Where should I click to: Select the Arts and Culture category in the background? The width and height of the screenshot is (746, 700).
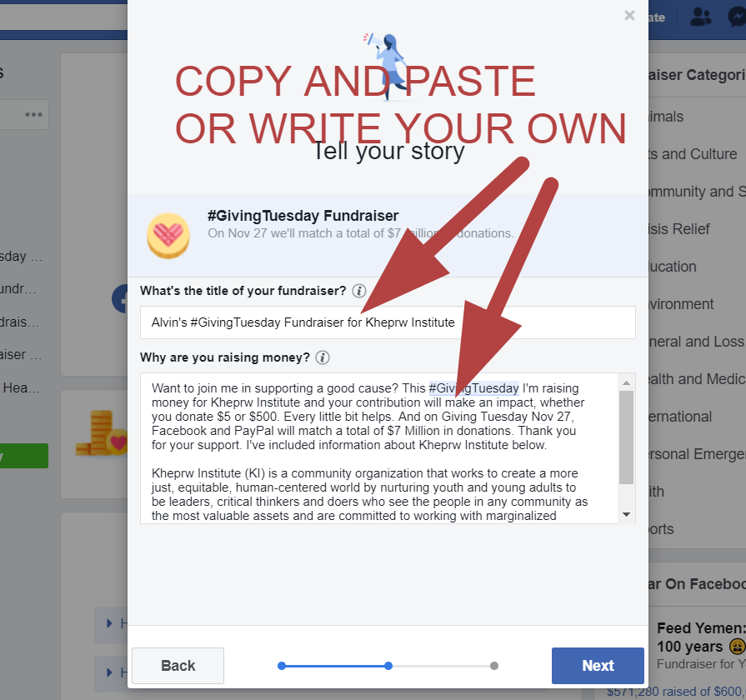click(x=693, y=154)
